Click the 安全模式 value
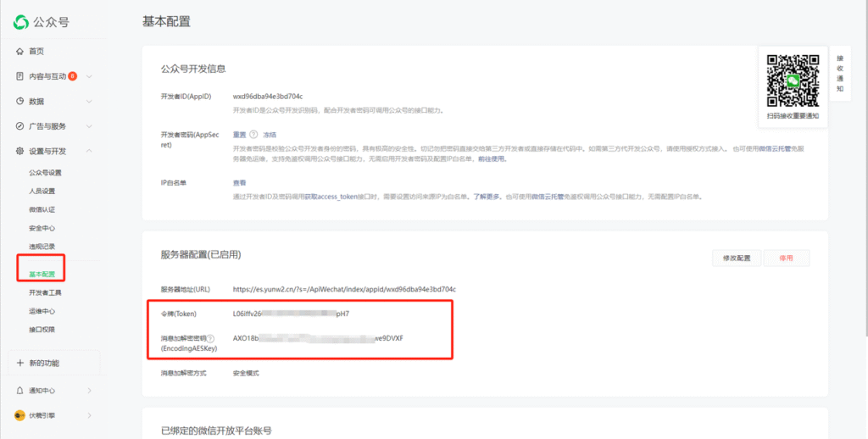 pos(246,373)
